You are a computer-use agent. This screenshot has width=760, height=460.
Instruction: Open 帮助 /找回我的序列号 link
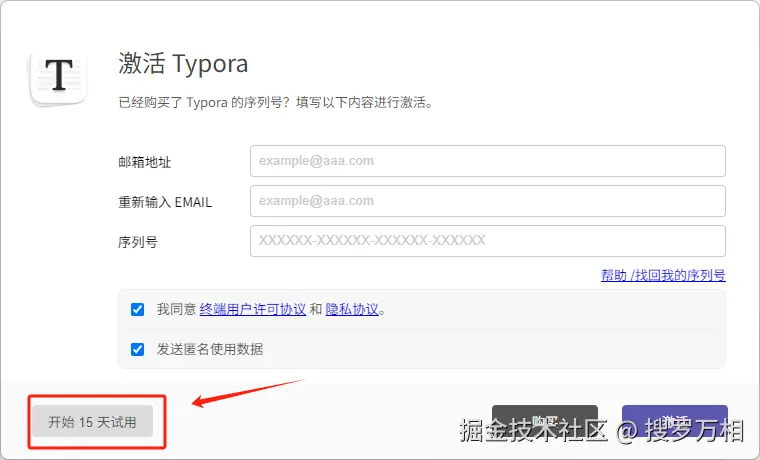(x=663, y=275)
